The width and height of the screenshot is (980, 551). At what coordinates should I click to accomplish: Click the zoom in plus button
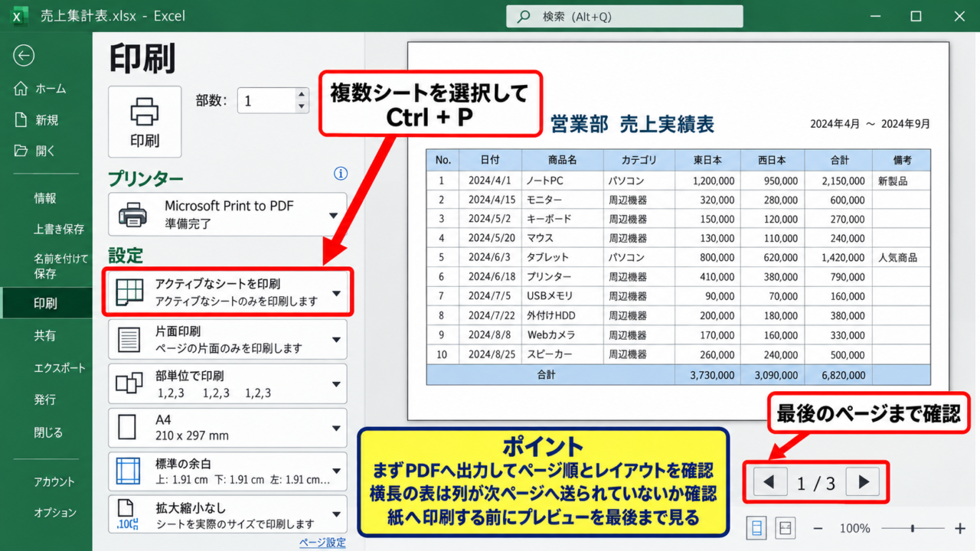tap(960, 528)
